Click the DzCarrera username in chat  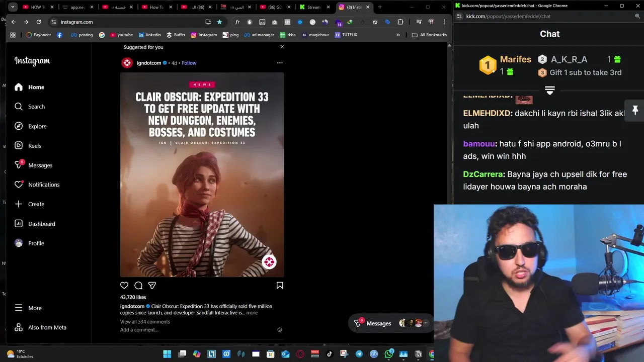(x=483, y=174)
